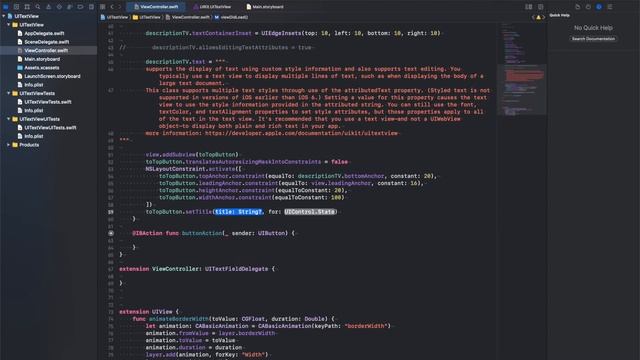Open the viewDidLoad() method breadcrumb

pyautogui.click(x=231, y=17)
